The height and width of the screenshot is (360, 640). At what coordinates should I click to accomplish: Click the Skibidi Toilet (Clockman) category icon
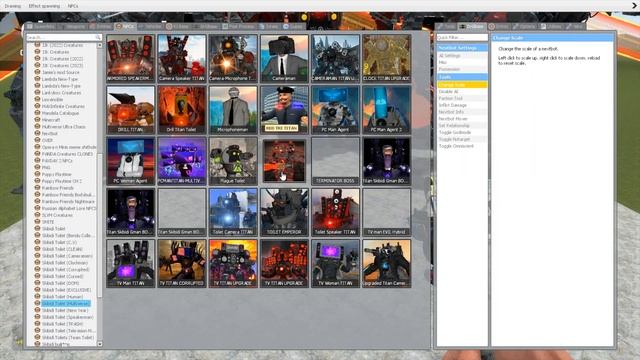pos(37,262)
